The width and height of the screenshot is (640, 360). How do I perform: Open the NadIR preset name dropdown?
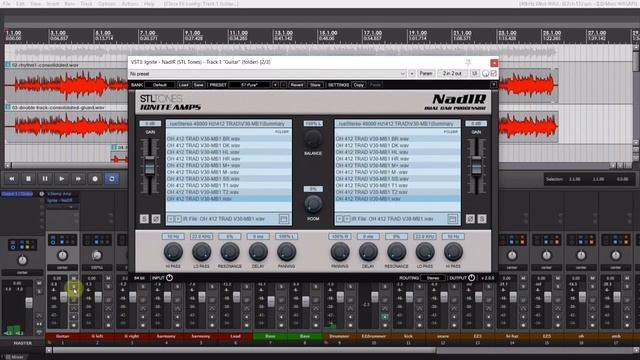249,85
